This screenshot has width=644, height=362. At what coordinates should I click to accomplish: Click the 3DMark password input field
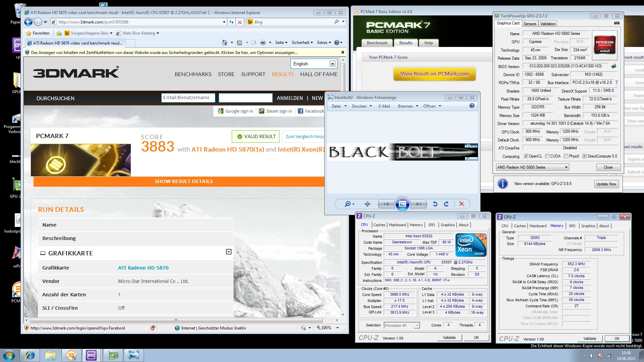coord(246,98)
